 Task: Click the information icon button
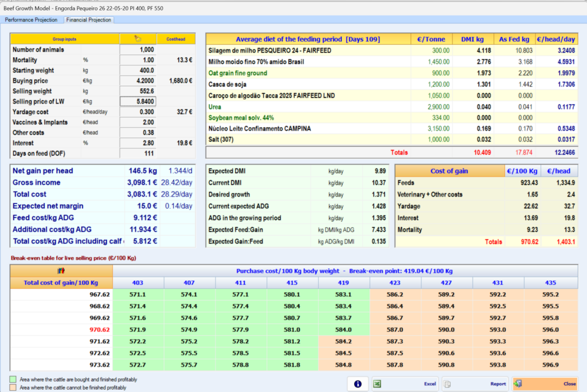click(358, 384)
